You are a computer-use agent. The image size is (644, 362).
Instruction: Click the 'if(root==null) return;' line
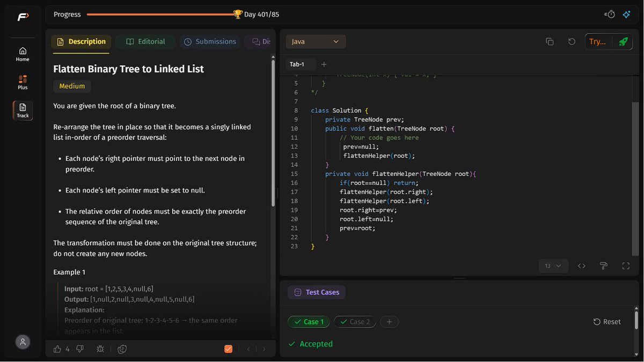pos(379,183)
